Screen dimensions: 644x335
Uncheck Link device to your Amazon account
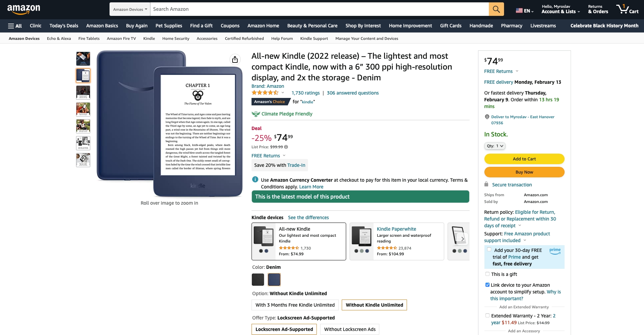pos(487,285)
